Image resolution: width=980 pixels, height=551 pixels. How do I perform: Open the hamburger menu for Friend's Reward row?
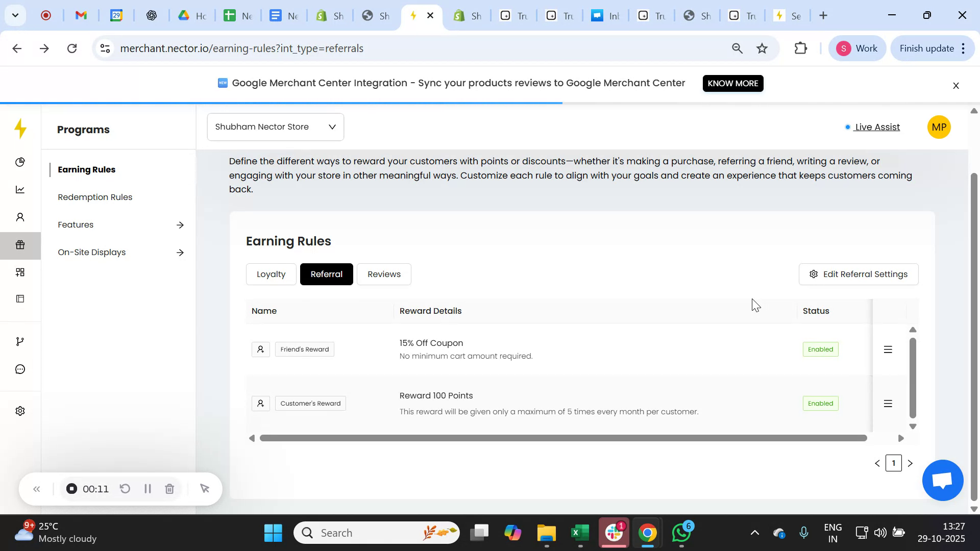[x=888, y=349]
